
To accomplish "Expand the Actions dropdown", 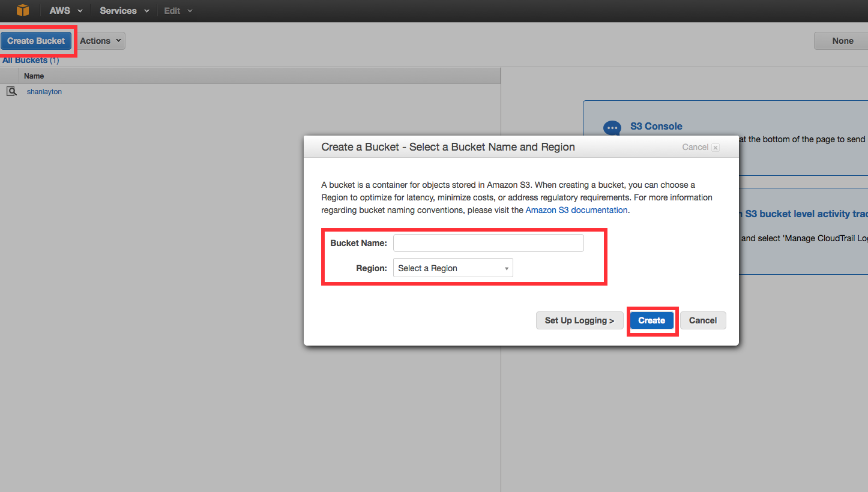I will [x=100, y=40].
